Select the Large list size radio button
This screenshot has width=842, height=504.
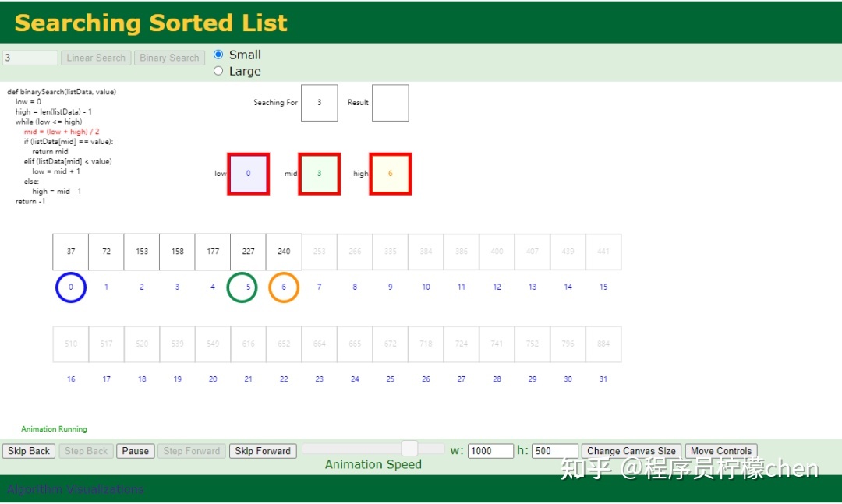click(218, 71)
